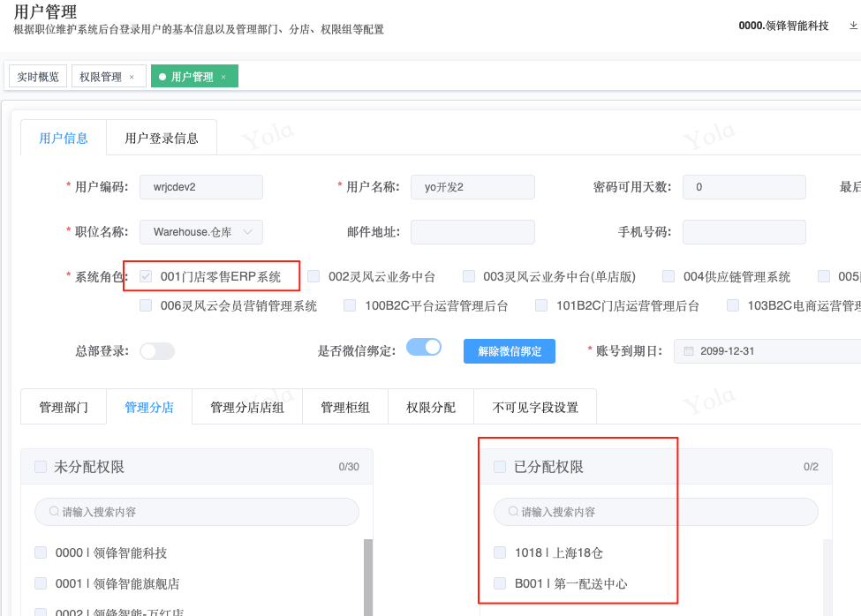Open the 职位名称 Warehouse.仓库 dropdown
This screenshot has width=861, height=616.
point(201,232)
